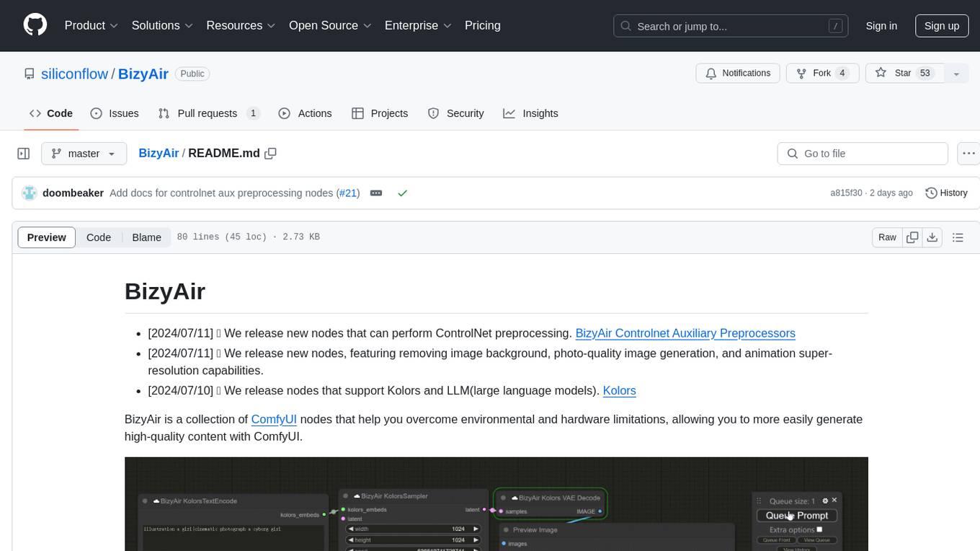The height and width of the screenshot is (551, 980).
Task: Open the ComfyUI link
Action: pos(274,420)
